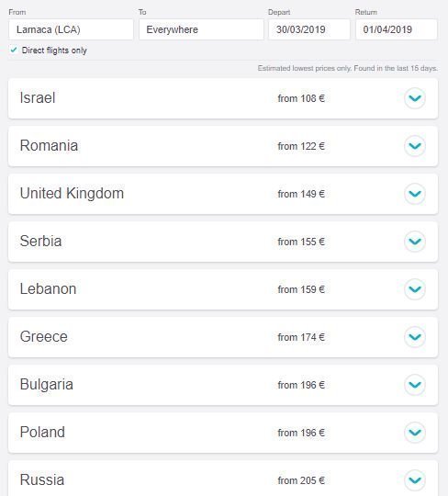Open the Return date field 01/04/2019
Image resolution: width=448 pixels, height=496 pixels.
[397, 29]
